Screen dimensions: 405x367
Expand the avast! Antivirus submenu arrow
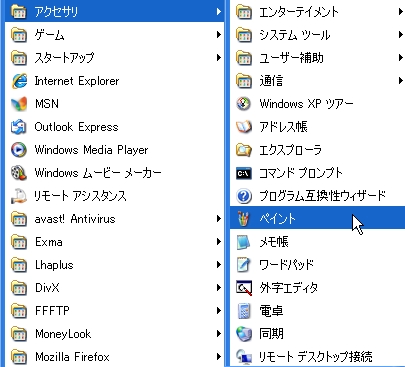coord(219,219)
